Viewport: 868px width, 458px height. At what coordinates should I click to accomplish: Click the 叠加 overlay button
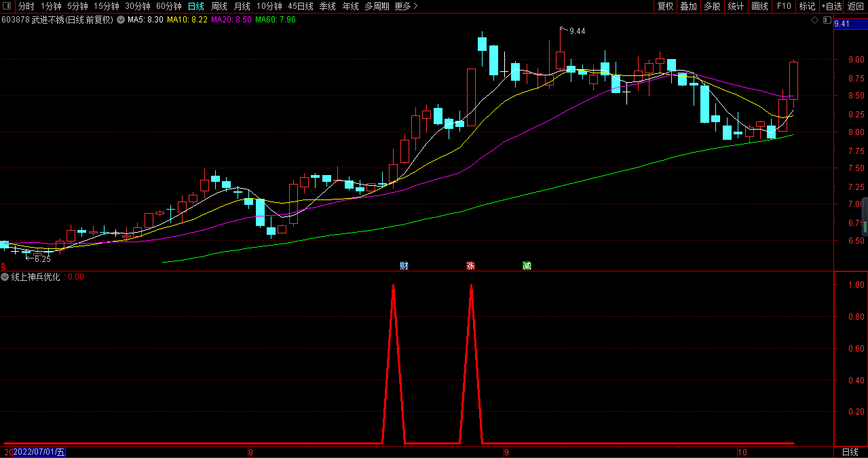[x=688, y=6]
